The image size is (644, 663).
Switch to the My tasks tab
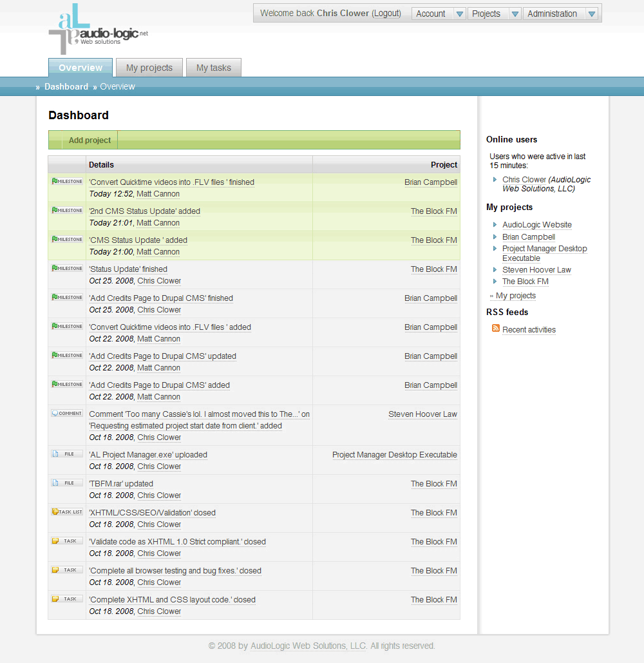click(213, 67)
